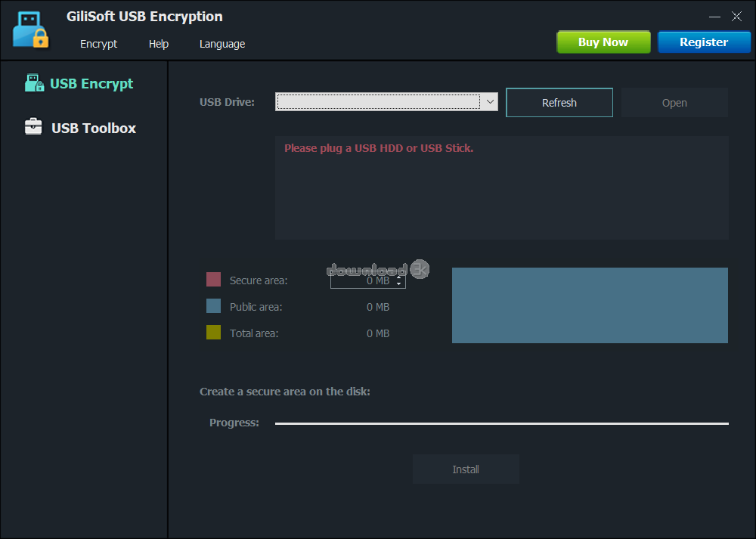Screen dimensions: 756x539
Task: Minimize the GiliSoft window
Action: click(x=714, y=17)
